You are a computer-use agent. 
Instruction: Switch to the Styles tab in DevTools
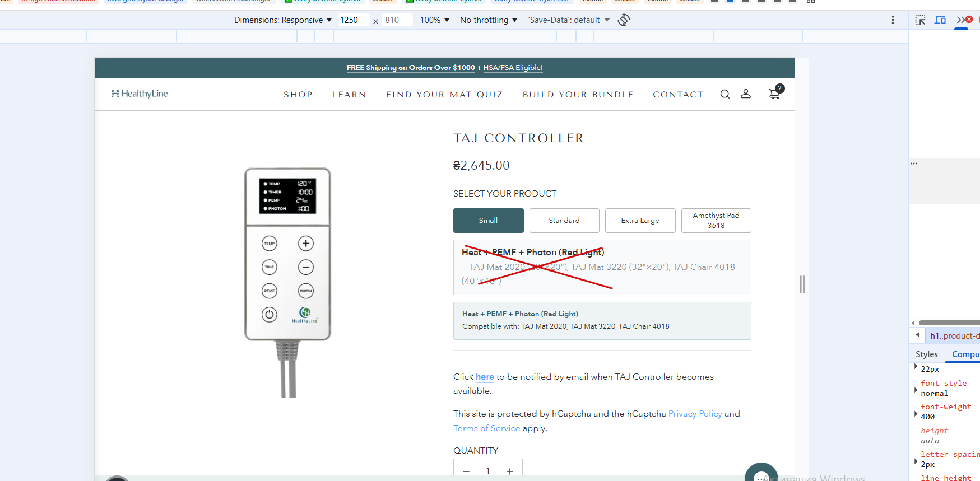coord(927,354)
